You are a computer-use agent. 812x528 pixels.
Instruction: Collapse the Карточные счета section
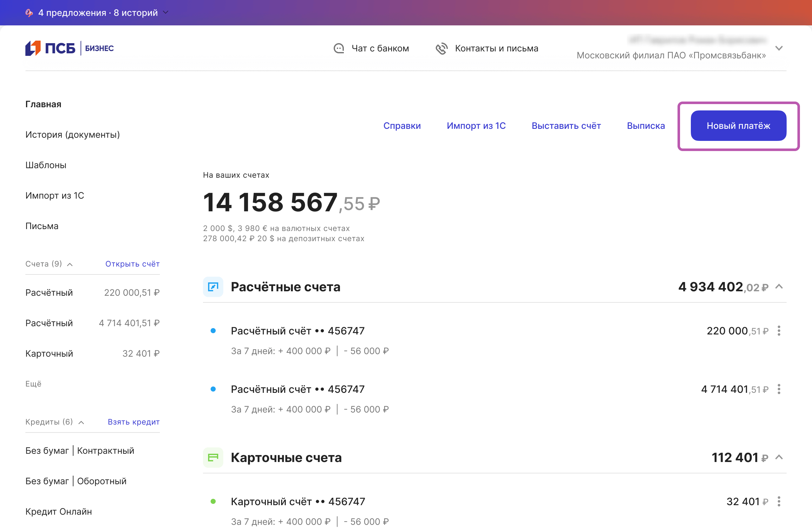tap(779, 457)
